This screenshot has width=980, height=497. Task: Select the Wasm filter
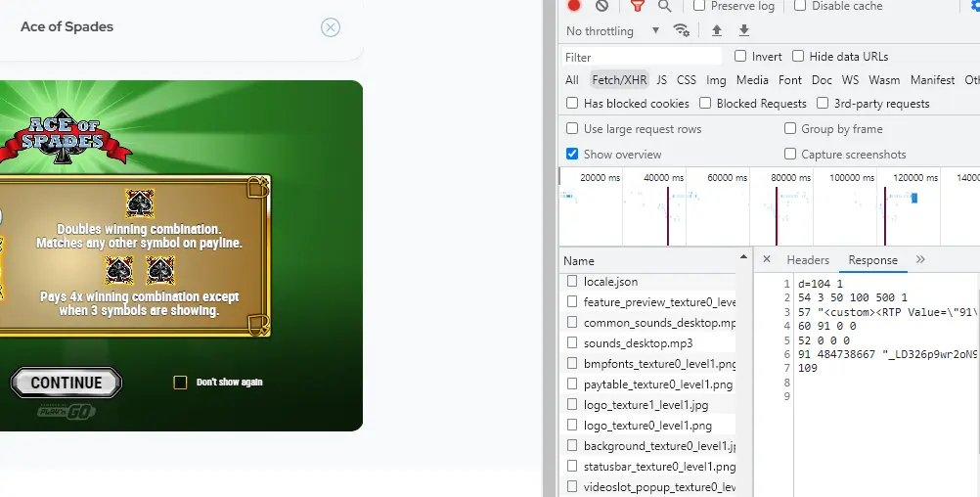(x=884, y=80)
